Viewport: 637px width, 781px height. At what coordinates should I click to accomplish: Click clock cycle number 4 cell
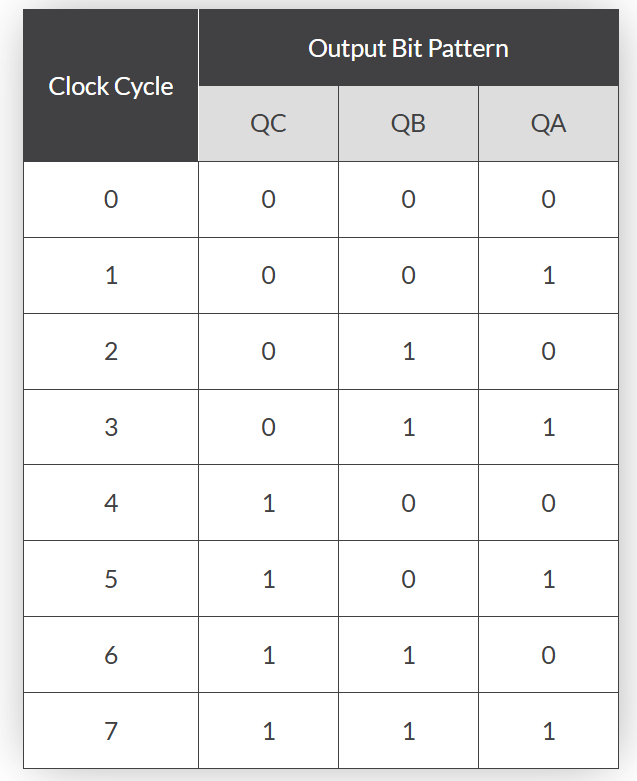tap(111, 503)
